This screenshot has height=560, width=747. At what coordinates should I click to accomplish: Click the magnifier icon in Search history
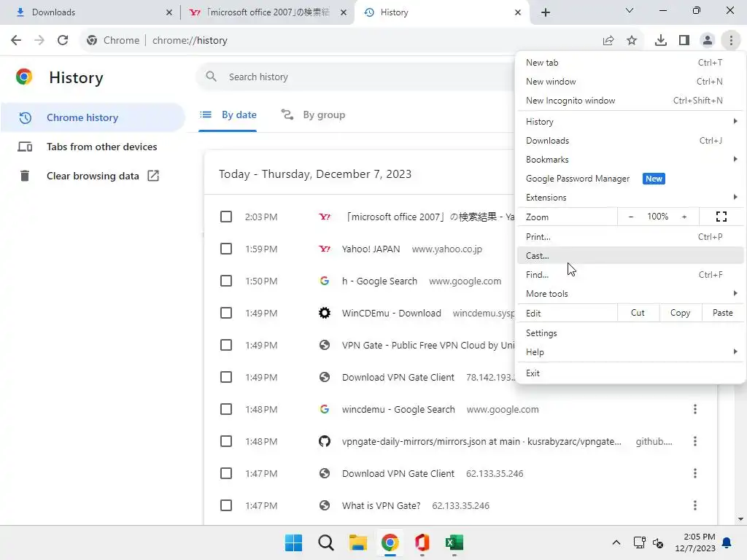click(x=211, y=77)
